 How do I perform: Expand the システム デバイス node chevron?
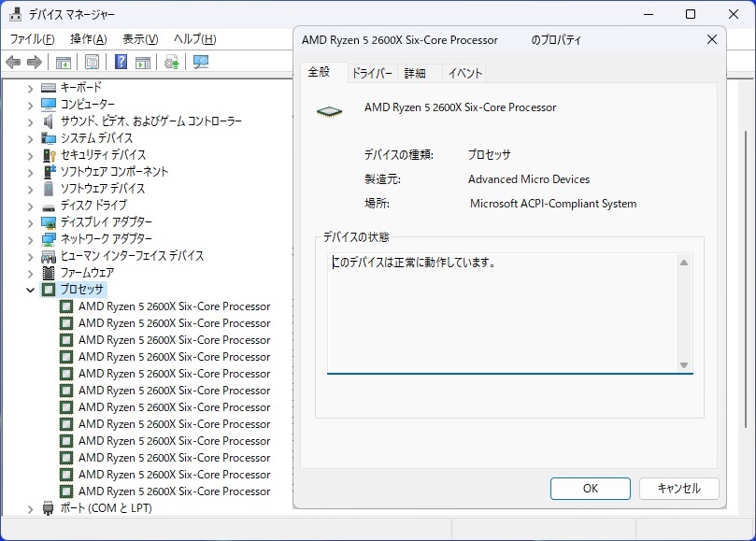(31, 139)
